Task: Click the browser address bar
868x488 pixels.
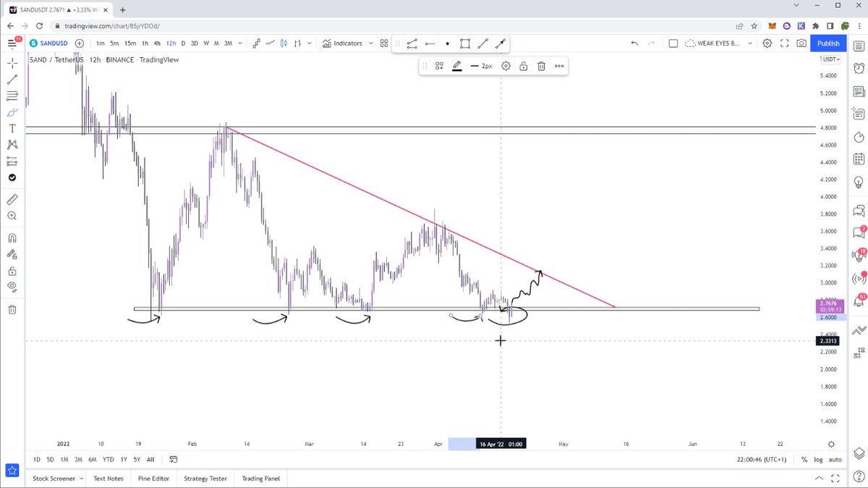Action: pos(391,25)
